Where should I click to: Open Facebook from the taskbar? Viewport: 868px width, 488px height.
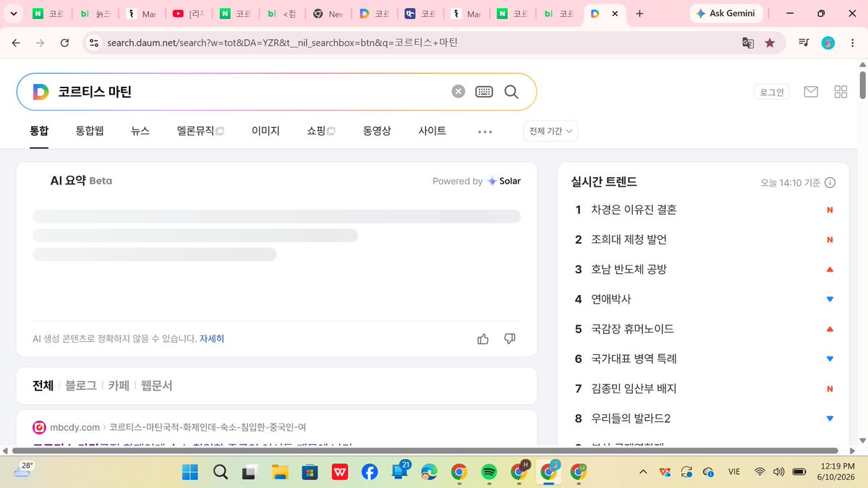point(370,472)
